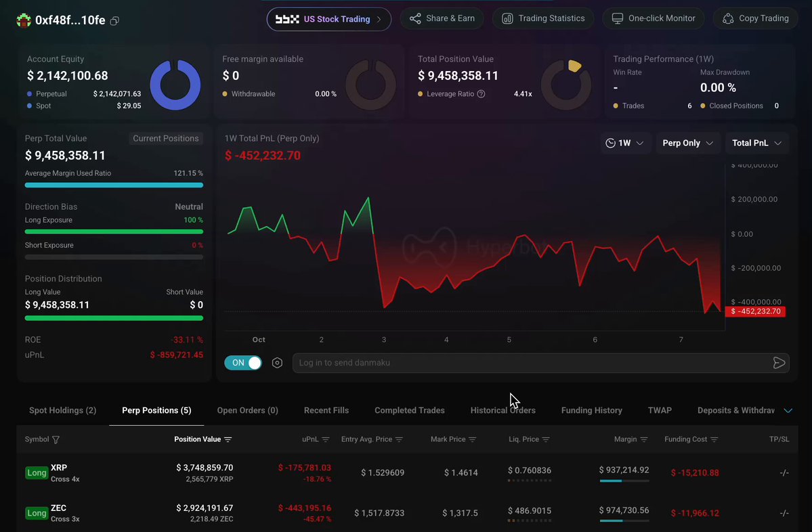Switch to Open Orders (0) tab
812x532 pixels.
(x=248, y=410)
